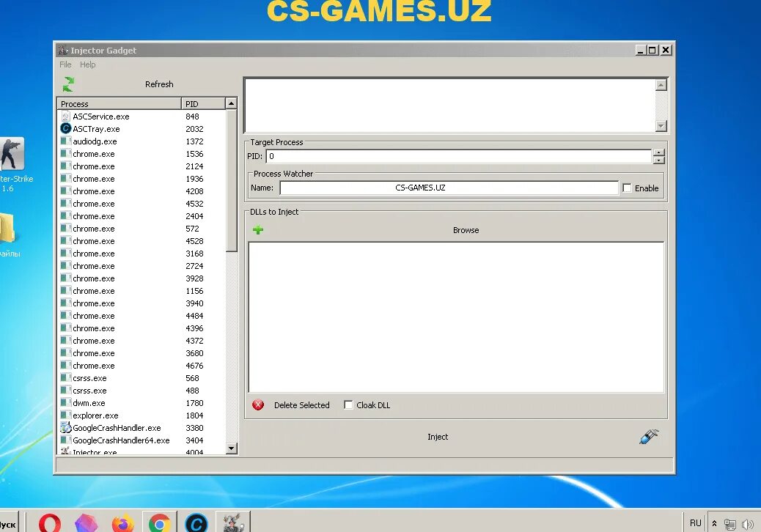
Task: Click log box scroll down arrow
Action: point(661,125)
